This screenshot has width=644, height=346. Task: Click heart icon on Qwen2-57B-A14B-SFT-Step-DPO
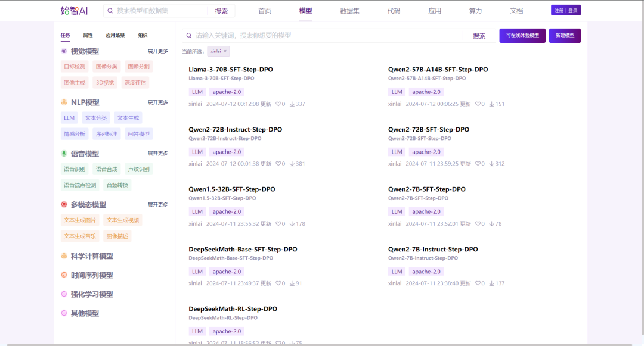tap(478, 104)
